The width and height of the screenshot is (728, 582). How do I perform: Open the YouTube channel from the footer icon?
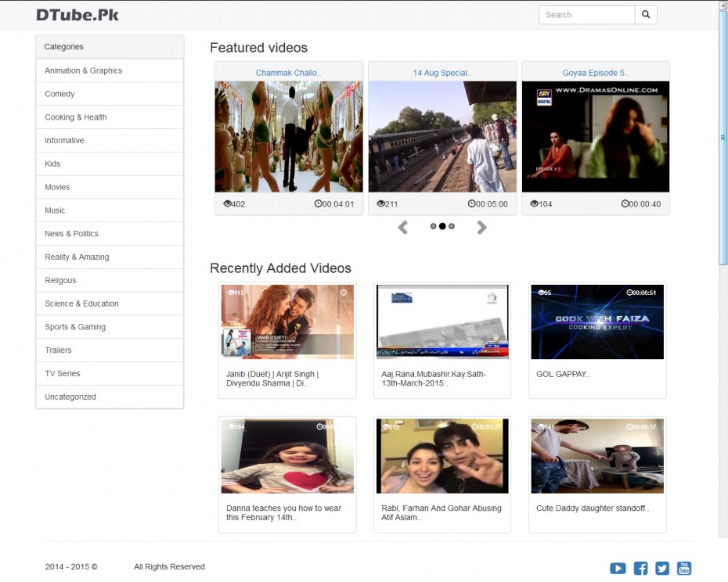coord(683,568)
